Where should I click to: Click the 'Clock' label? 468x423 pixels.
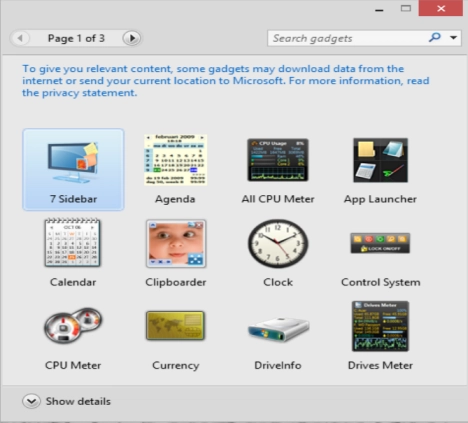click(x=278, y=282)
